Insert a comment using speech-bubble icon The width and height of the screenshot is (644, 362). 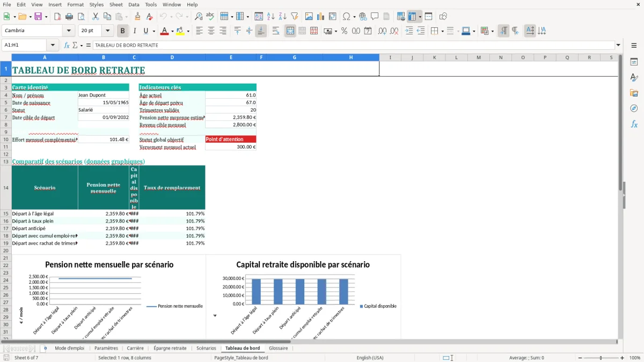(374, 17)
